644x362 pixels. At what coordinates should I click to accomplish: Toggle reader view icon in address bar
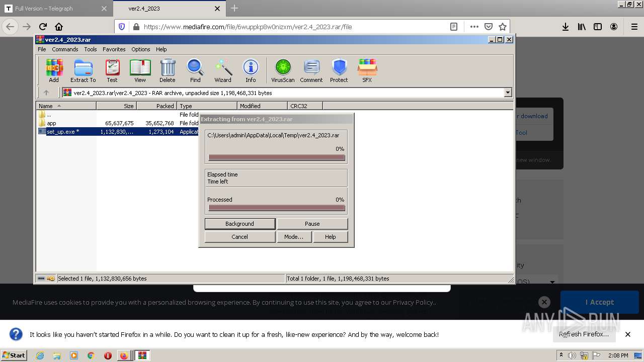click(453, 27)
